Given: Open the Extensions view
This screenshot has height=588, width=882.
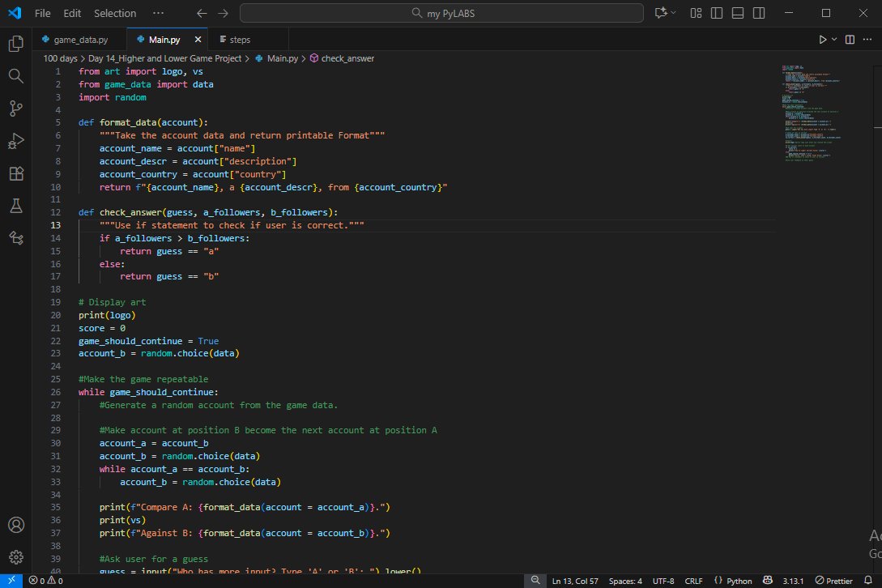Looking at the screenshot, I should pyautogui.click(x=15, y=173).
